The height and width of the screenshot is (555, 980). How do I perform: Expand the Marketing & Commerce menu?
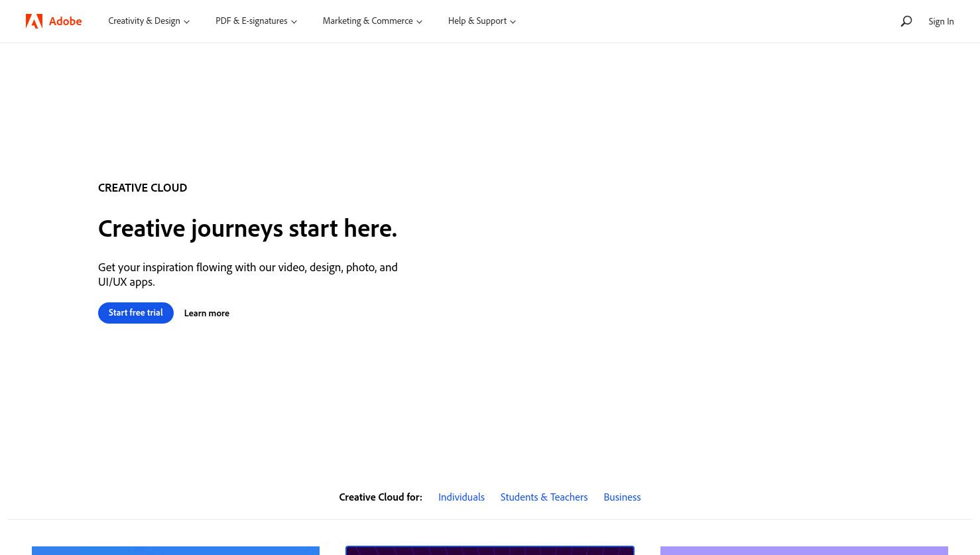373,21
